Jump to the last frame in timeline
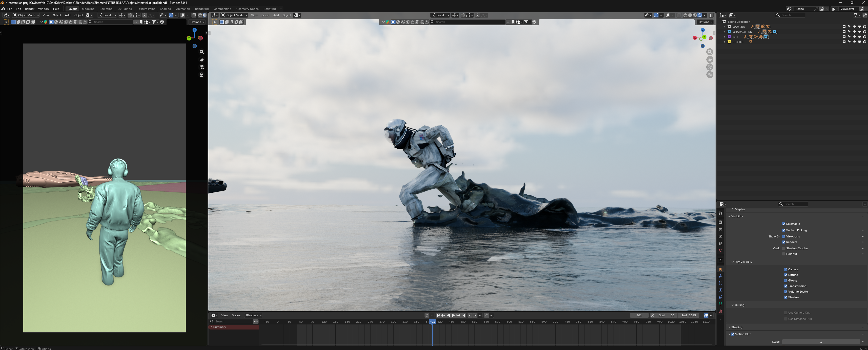 pyautogui.click(x=464, y=315)
